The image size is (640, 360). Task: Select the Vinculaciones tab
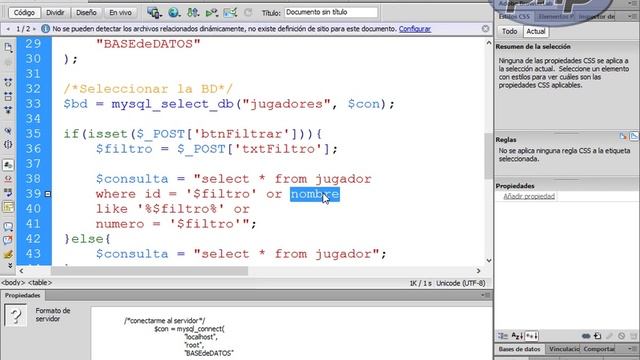564,349
